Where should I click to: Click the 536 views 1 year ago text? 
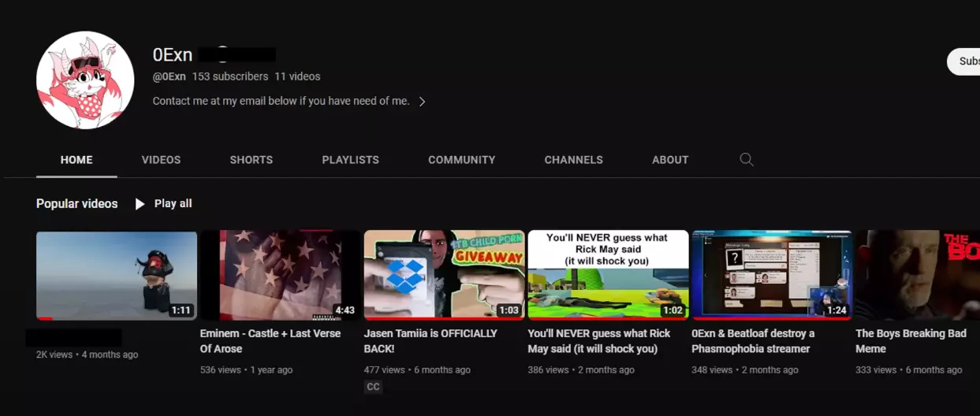pos(246,370)
